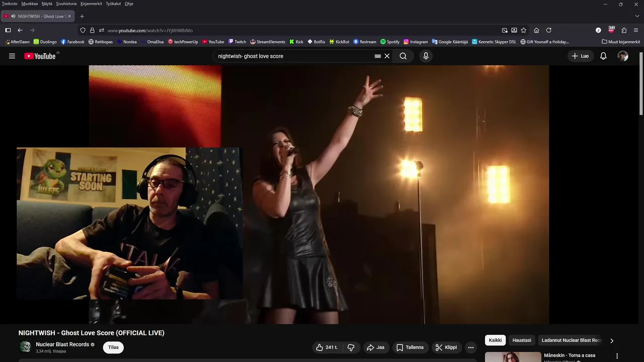644x362 pixels.
Task: Open the Nuclear Blast Records channel avatar
Action: coord(25,347)
